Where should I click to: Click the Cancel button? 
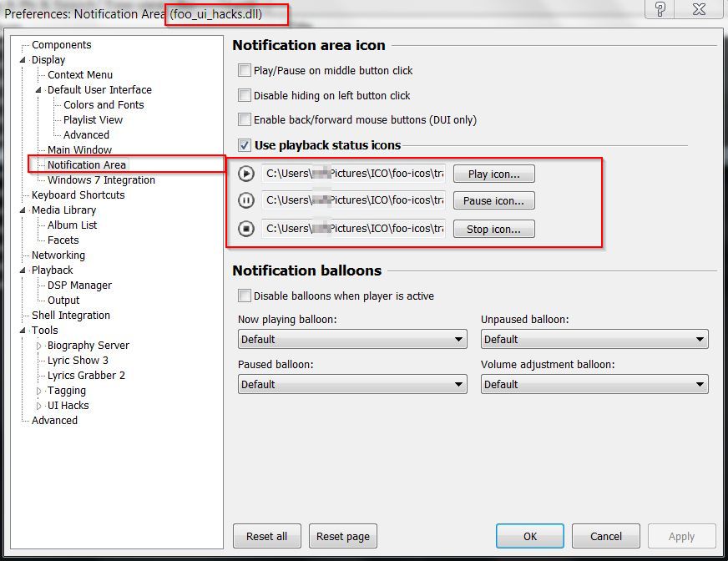[606, 536]
